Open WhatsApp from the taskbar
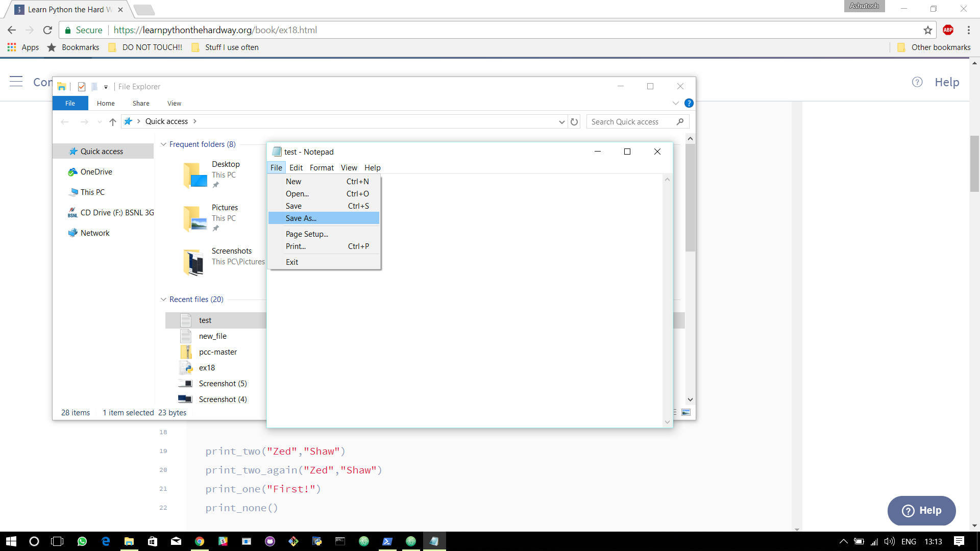This screenshot has height=551, width=980. click(x=82, y=541)
